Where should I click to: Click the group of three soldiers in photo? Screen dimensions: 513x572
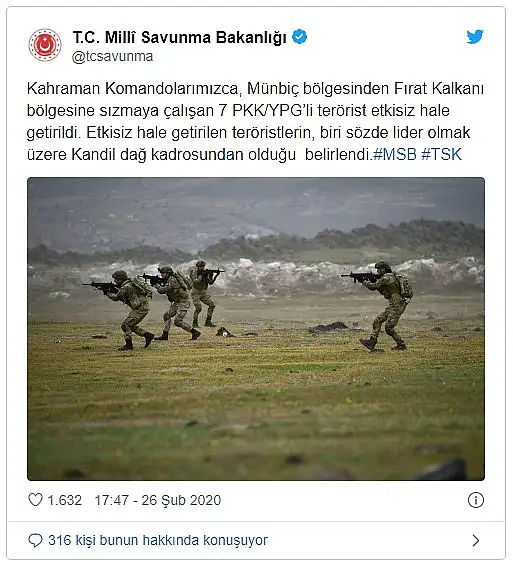tap(154, 305)
